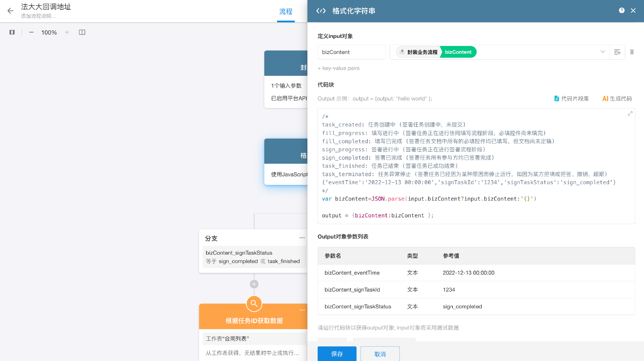
Task: Open the bizContent value dropdown arrow
Action: [602, 52]
